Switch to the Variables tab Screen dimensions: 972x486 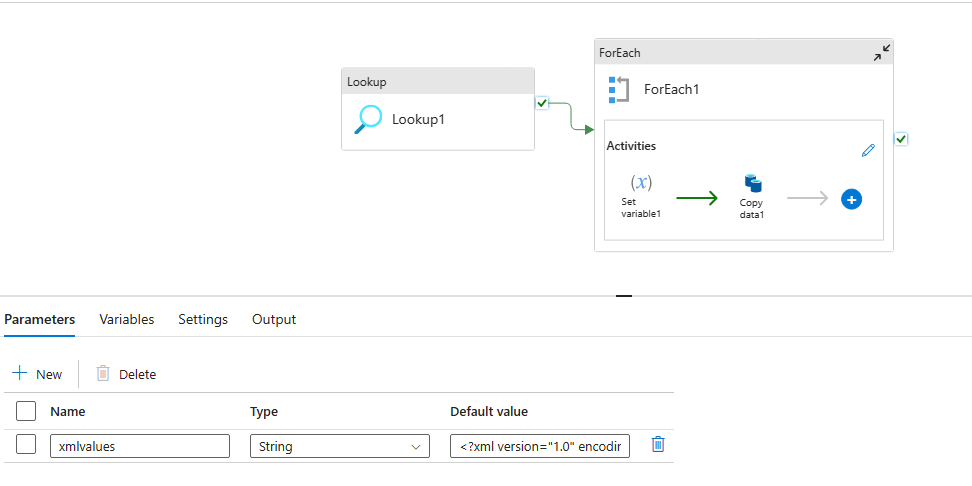(126, 319)
